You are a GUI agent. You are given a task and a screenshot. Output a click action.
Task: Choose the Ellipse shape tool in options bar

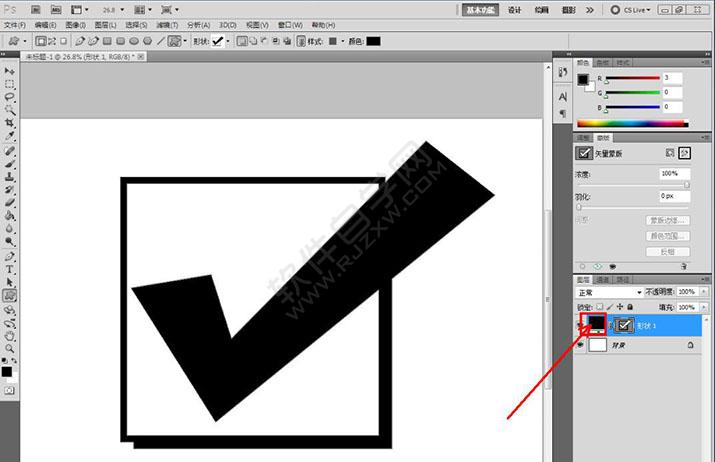coord(135,41)
